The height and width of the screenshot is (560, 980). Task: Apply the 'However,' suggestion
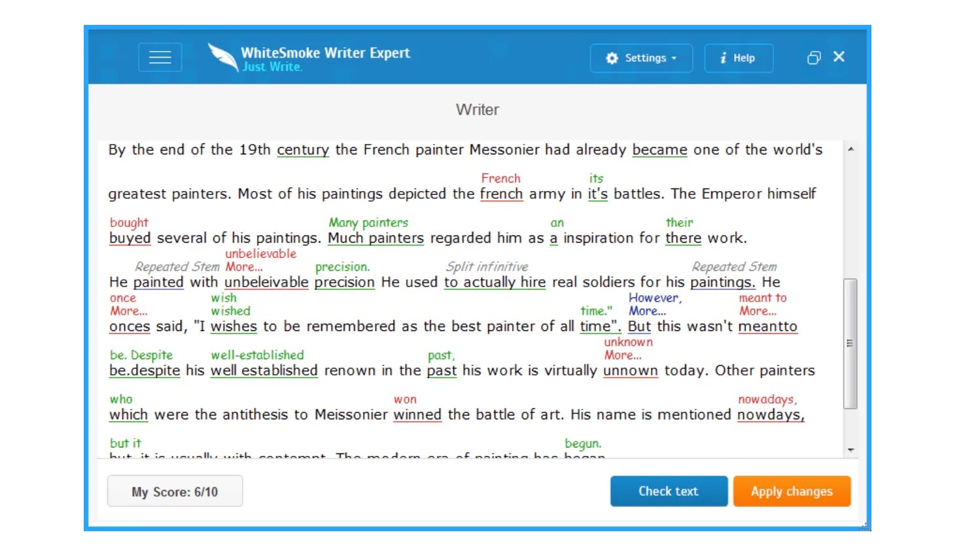pos(655,298)
